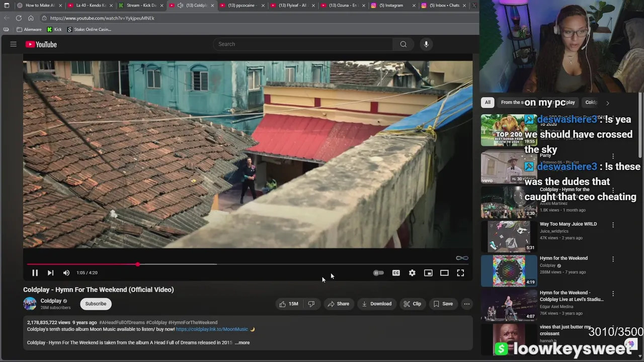Switch to the ppcocaine tab
Viewport: 644px width, 362px height.
242,6
